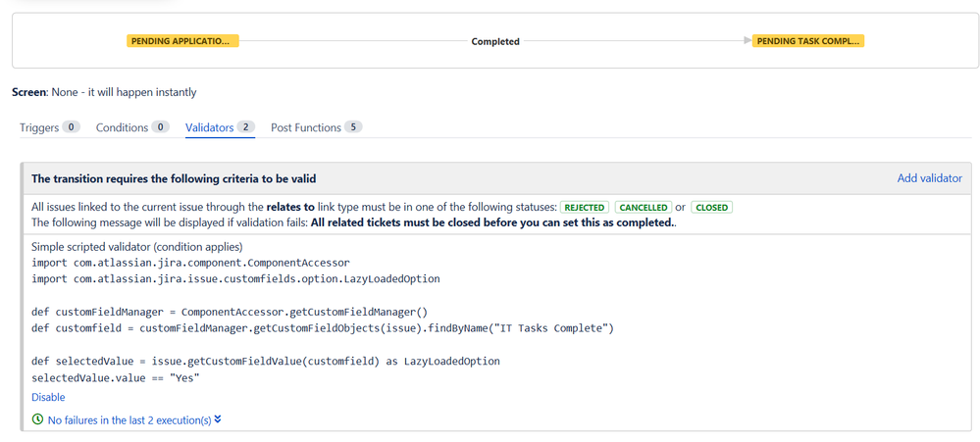The image size is (980, 442).
Task: Open the Triggers tab
Action: click(x=39, y=127)
